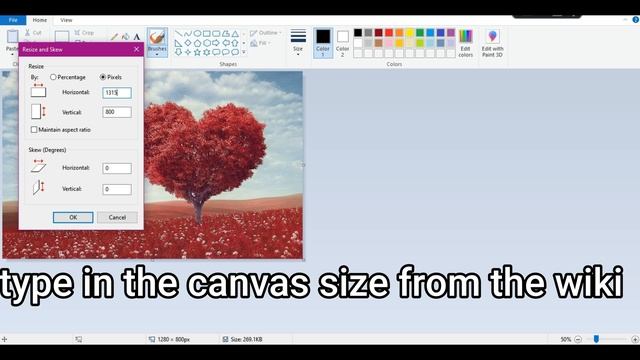This screenshot has height=360, width=640.
Task: Click the Skew Horizontal degrees field
Action: coord(117,168)
